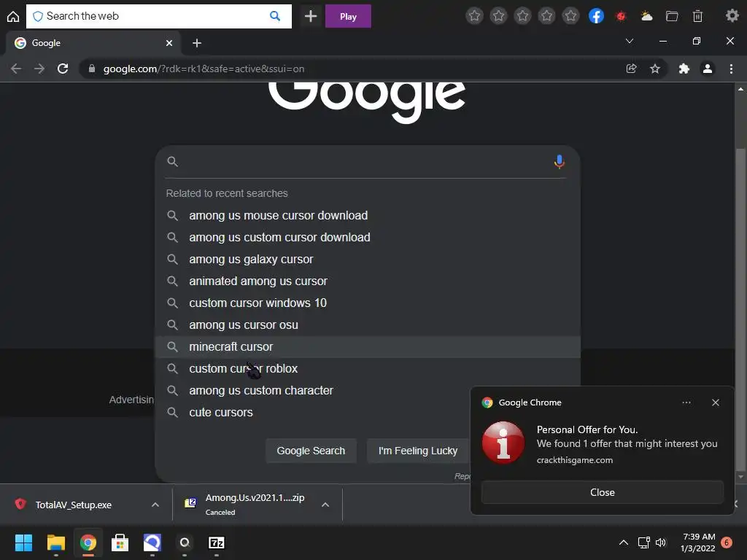Open the settings gear in top toolbar
747x560 pixels.
tap(732, 16)
